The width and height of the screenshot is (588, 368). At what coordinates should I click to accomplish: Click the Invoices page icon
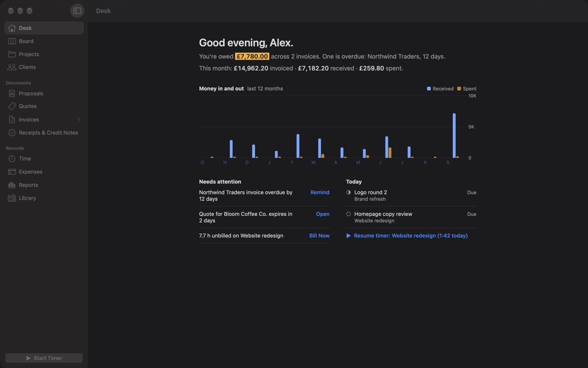coord(12,120)
